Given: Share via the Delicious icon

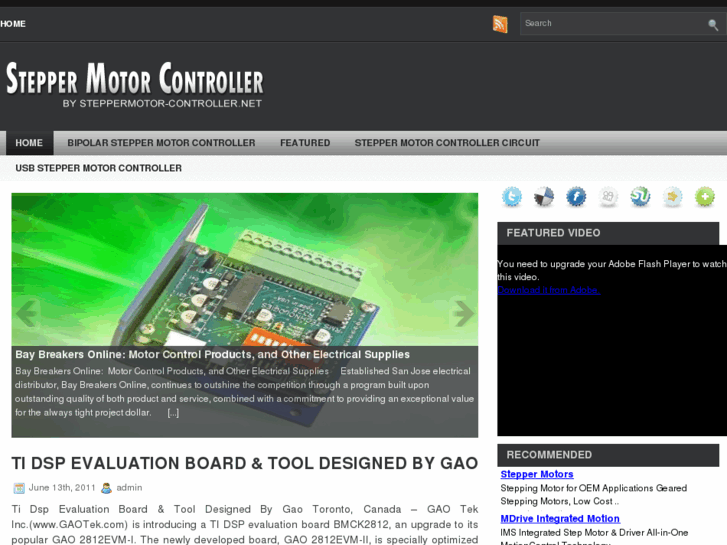Looking at the screenshot, I should tap(543, 197).
